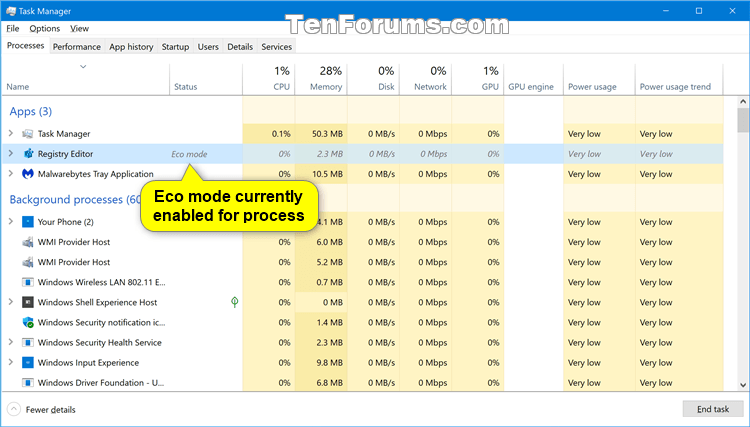Click the scrollbar up arrow
The height and width of the screenshot is (427, 750).
(743, 101)
